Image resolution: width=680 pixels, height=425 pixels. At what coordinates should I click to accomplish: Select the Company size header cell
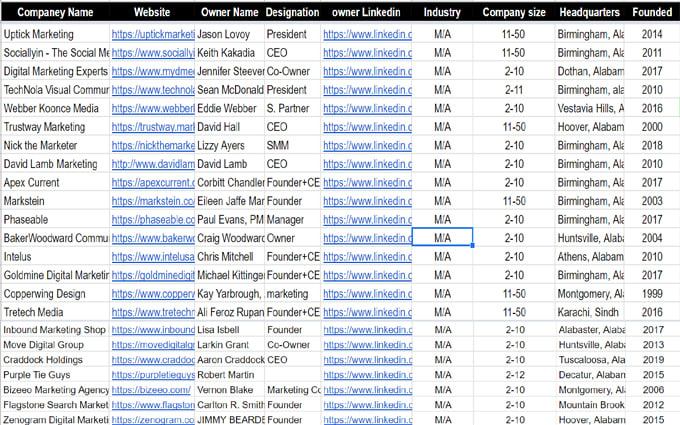tap(514, 12)
